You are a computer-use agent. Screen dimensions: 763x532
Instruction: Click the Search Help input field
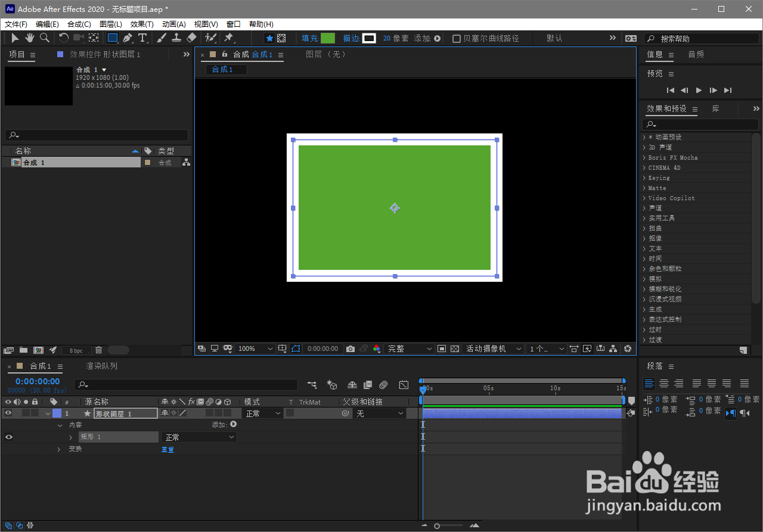coord(702,38)
